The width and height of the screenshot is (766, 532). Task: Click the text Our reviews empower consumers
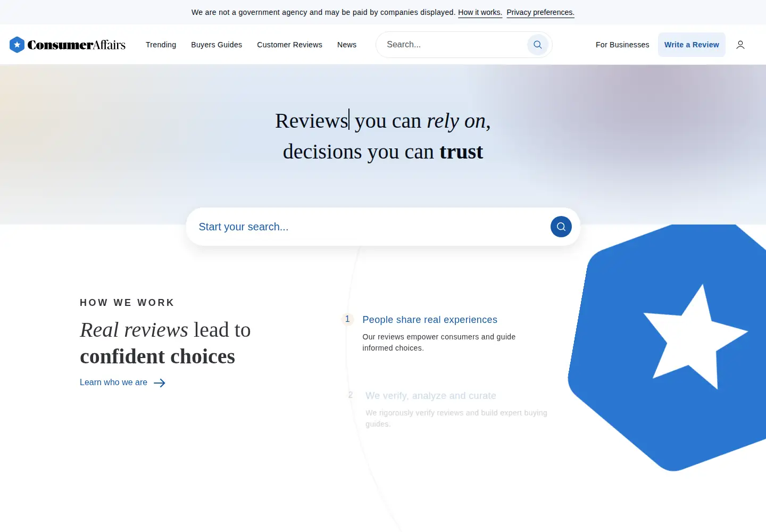439,342
